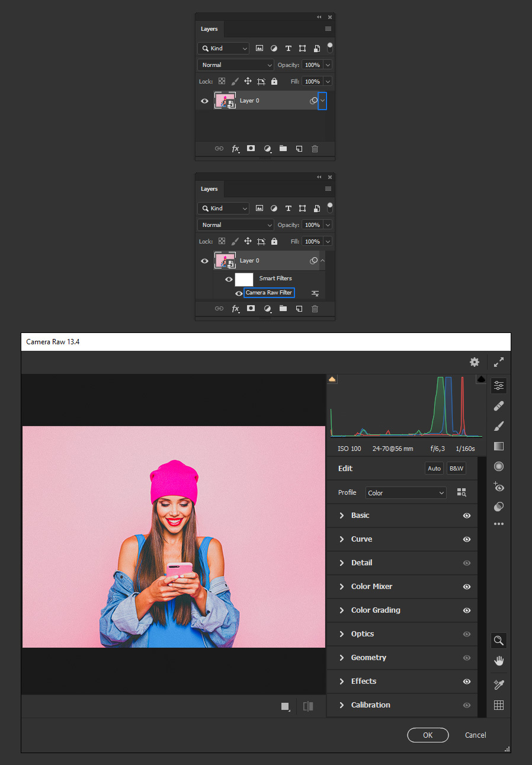Open Opacity dropdown in upper Layers panel
Screen dimensions: 532x765
pos(328,65)
